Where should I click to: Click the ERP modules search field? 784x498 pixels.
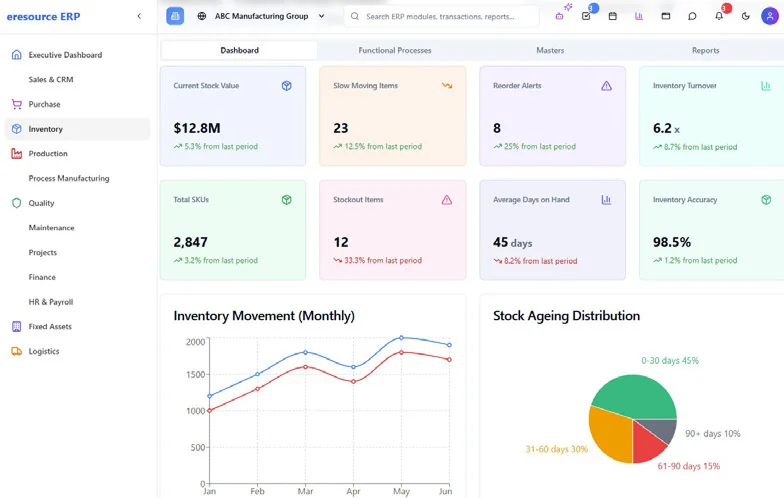tap(445, 16)
